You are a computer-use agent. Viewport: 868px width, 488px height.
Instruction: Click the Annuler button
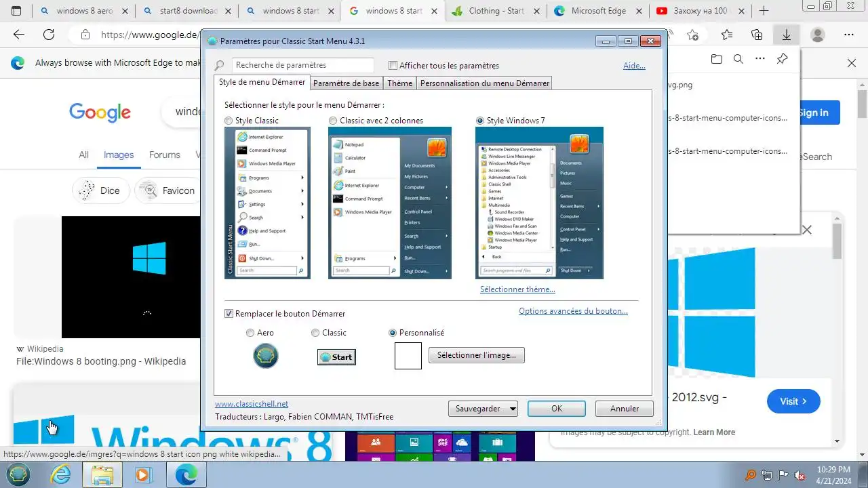(x=625, y=409)
